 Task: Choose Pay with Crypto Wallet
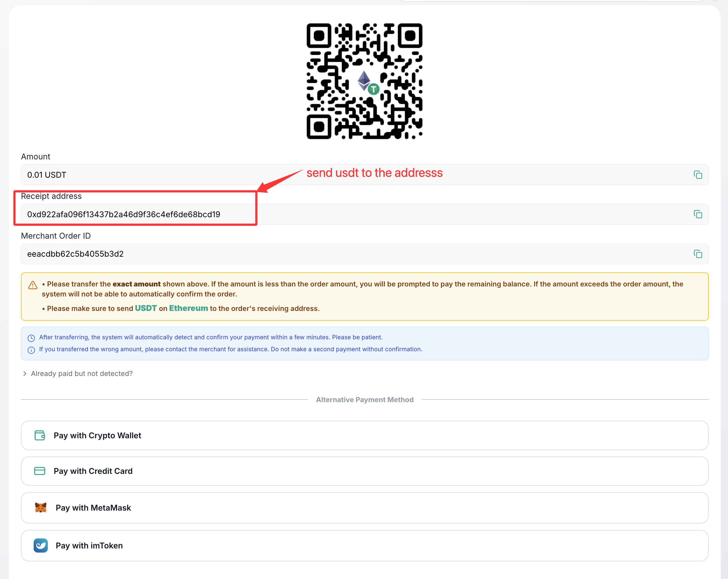365,435
